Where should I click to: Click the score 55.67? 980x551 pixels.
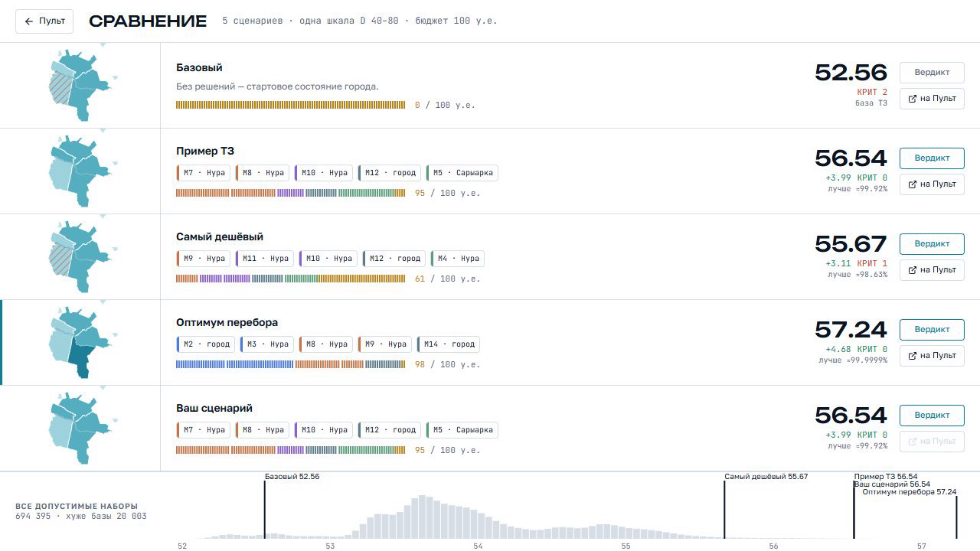click(851, 244)
